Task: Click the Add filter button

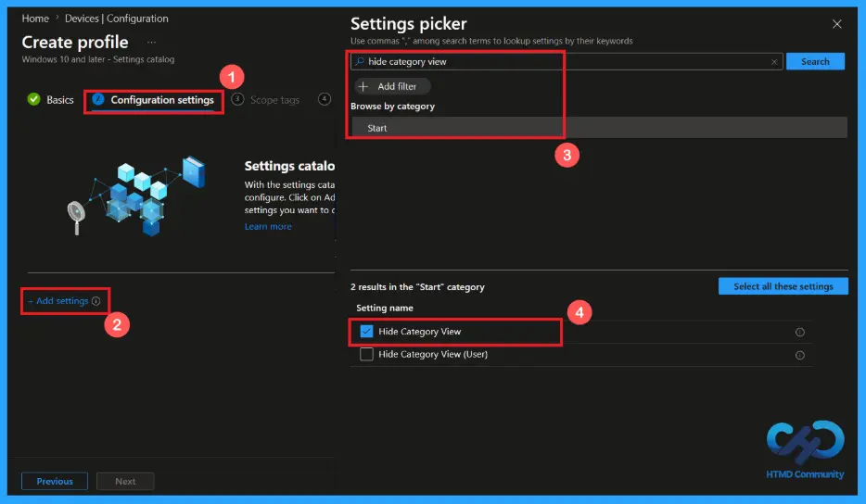Action: pyautogui.click(x=393, y=86)
